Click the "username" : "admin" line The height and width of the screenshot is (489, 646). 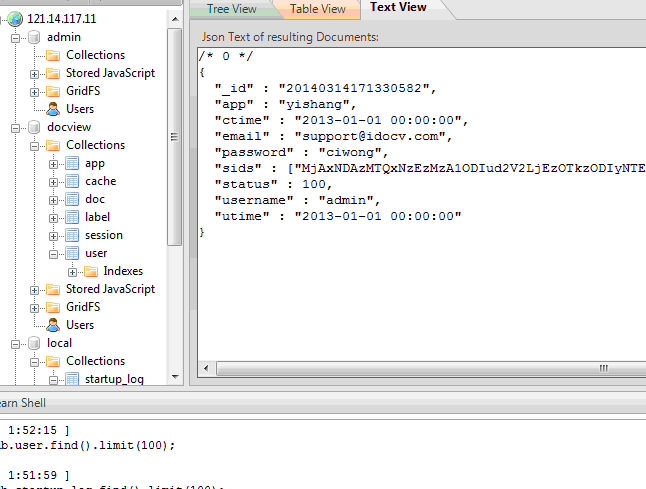coord(297,200)
